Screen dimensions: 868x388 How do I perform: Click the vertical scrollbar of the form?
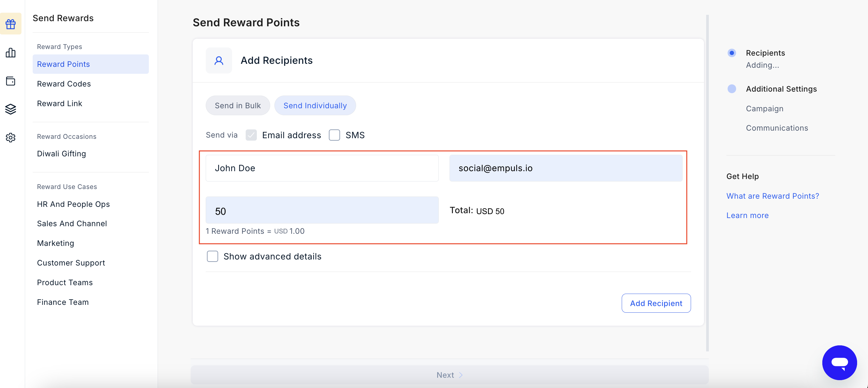coord(707,183)
